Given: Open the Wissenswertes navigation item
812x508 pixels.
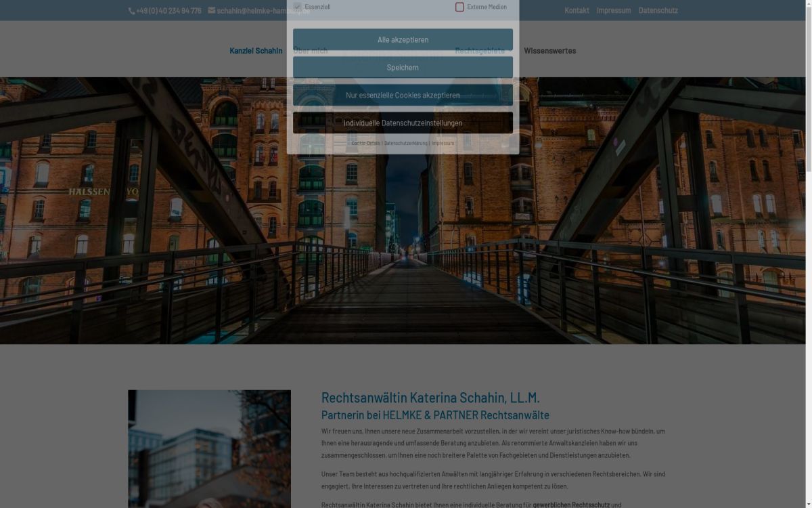Looking at the screenshot, I should 548,50.
